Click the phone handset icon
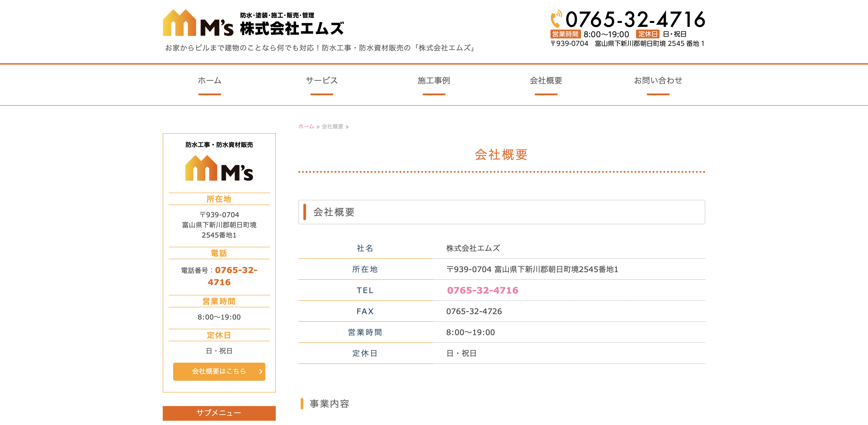Image resolution: width=868 pixels, height=425 pixels. click(556, 19)
